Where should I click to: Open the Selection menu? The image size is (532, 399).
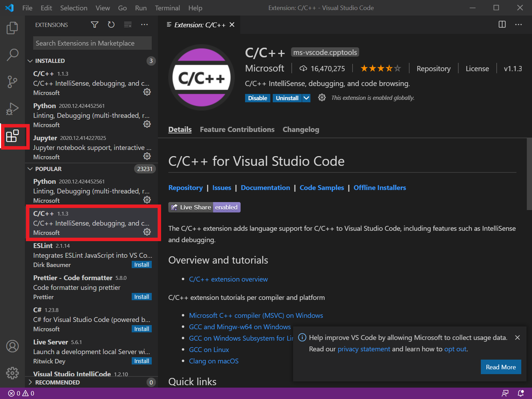pos(74,8)
